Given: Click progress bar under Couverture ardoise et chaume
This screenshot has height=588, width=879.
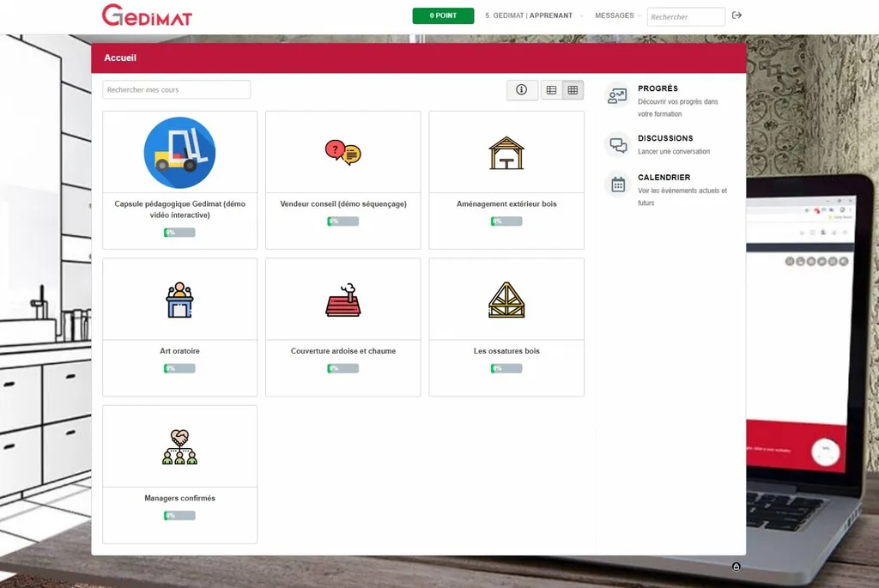Looking at the screenshot, I should (343, 368).
